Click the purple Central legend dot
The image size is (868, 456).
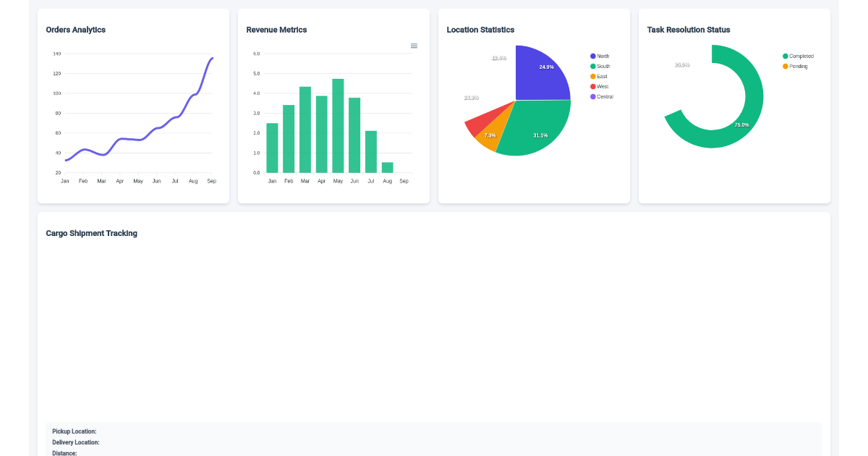click(592, 96)
